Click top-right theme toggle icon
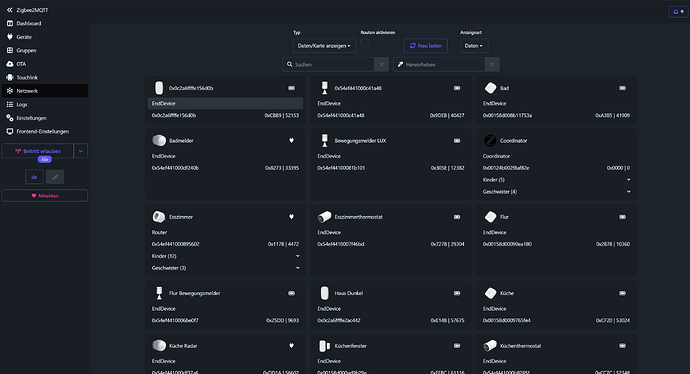This screenshot has width=690, height=374. [678, 12]
